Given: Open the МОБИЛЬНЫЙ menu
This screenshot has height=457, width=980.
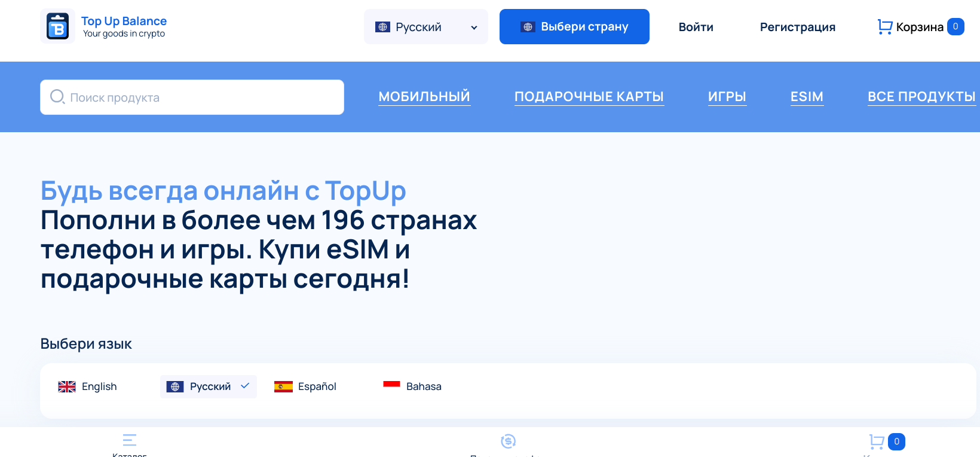Looking at the screenshot, I should (x=424, y=96).
